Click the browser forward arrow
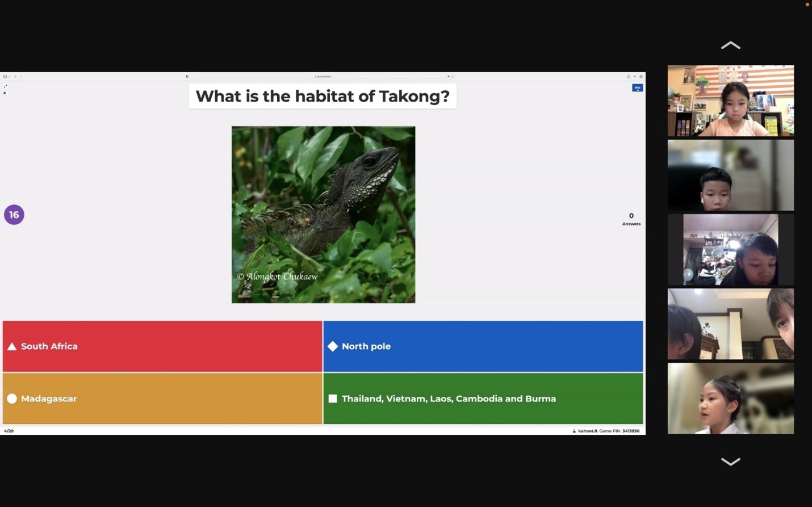Image resolution: width=812 pixels, height=507 pixels. pos(21,76)
